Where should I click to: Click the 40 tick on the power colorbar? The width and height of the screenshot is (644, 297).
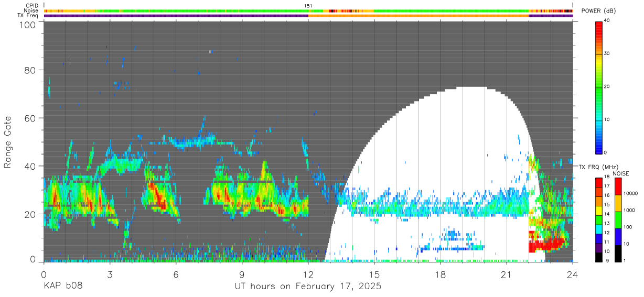(x=607, y=20)
